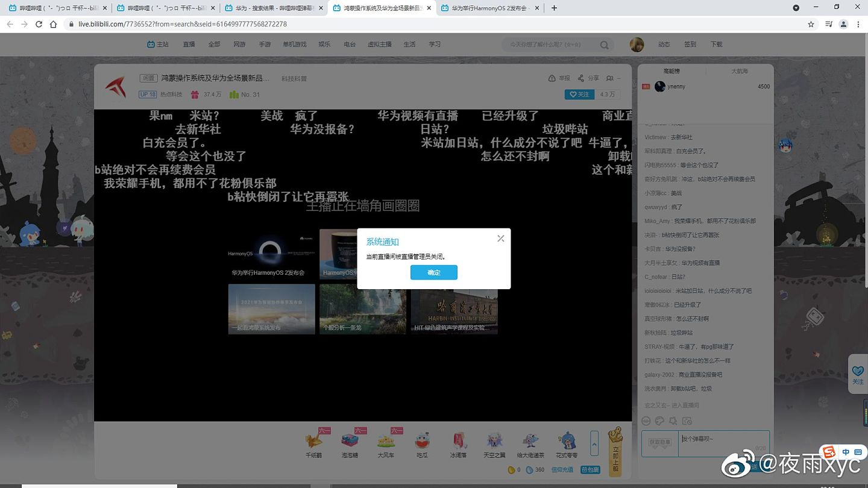Screen dimensions: 868x488
Task: Click the UP 18 level badge
Action: pyautogui.click(x=148, y=95)
